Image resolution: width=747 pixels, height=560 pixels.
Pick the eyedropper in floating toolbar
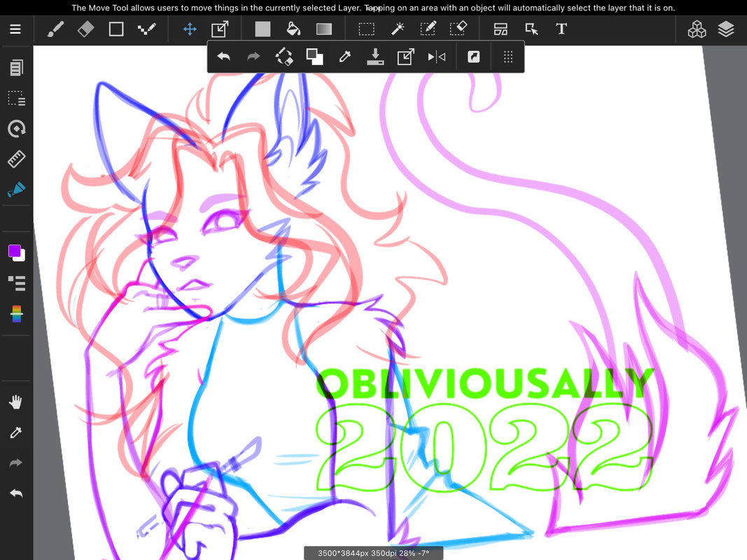point(345,57)
